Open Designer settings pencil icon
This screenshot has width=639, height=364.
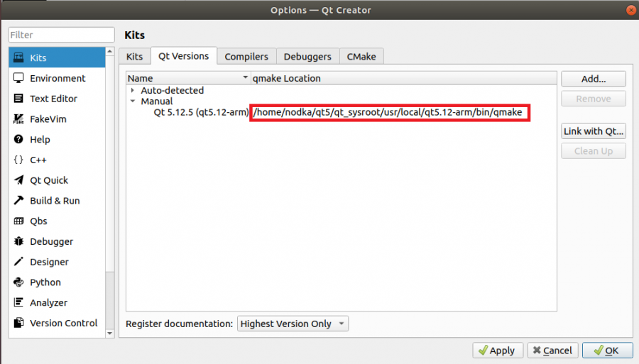pyautogui.click(x=18, y=261)
